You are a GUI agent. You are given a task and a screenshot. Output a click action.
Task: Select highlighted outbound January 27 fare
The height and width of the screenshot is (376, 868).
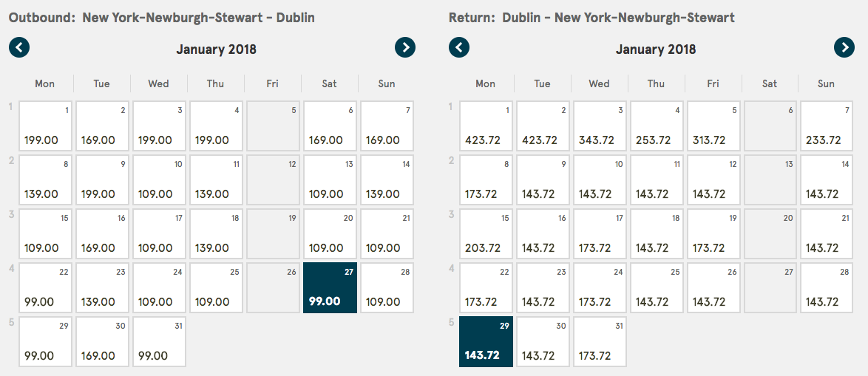pyautogui.click(x=330, y=289)
